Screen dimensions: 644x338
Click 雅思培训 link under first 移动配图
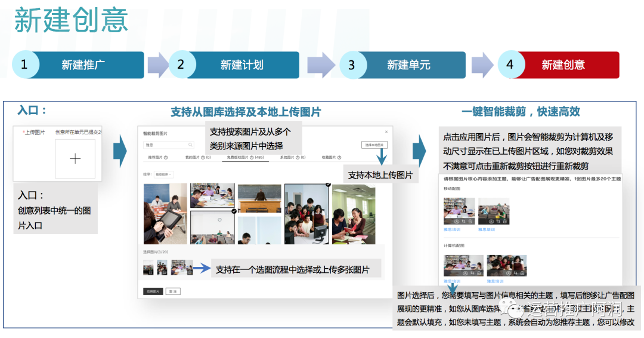pos(452,229)
